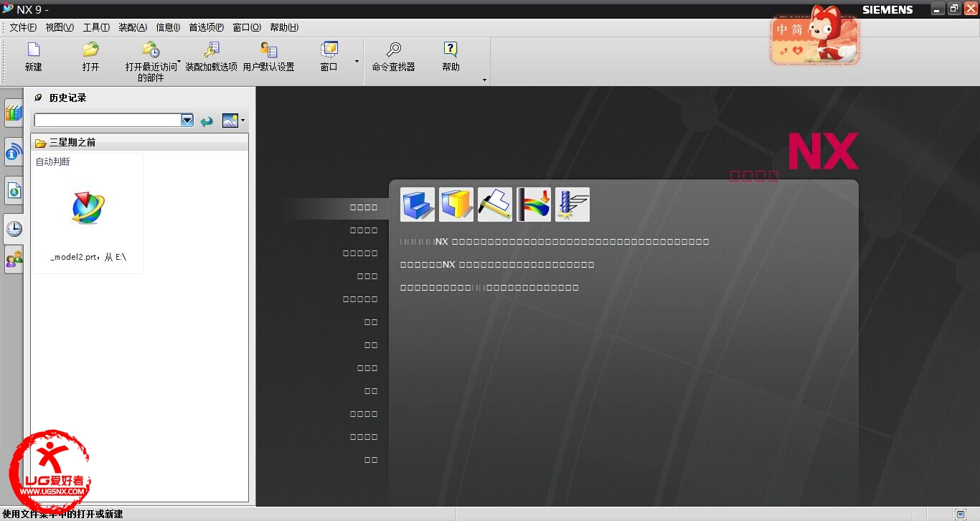Open the 窗口(O) menu
The image size is (980, 521).
pyautogui.click(x=247, y=27)
